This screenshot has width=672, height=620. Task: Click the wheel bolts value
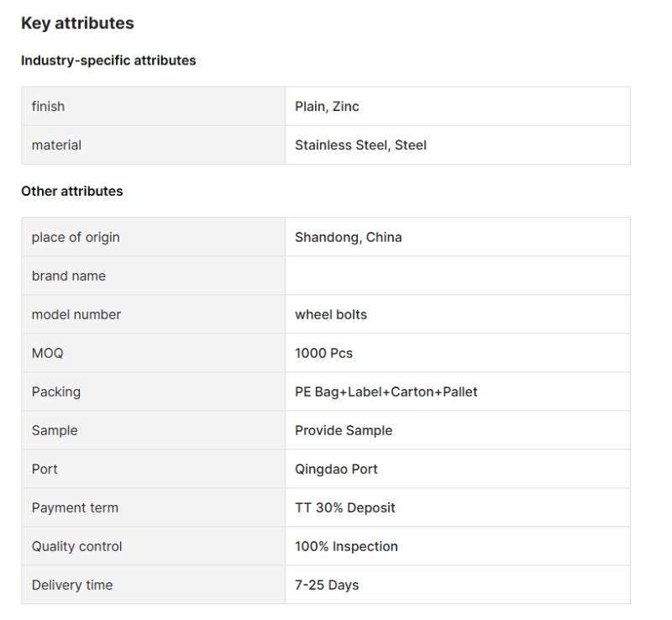pos(331,315)
